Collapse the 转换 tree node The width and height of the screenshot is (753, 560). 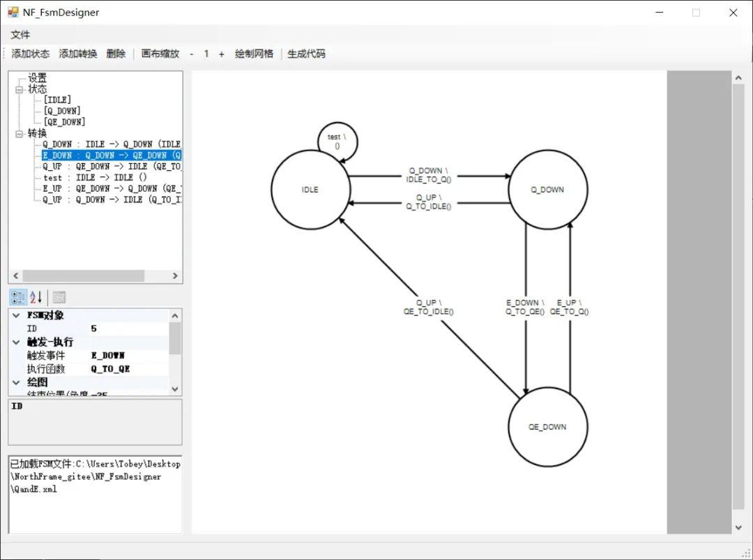tap(20, 133)
